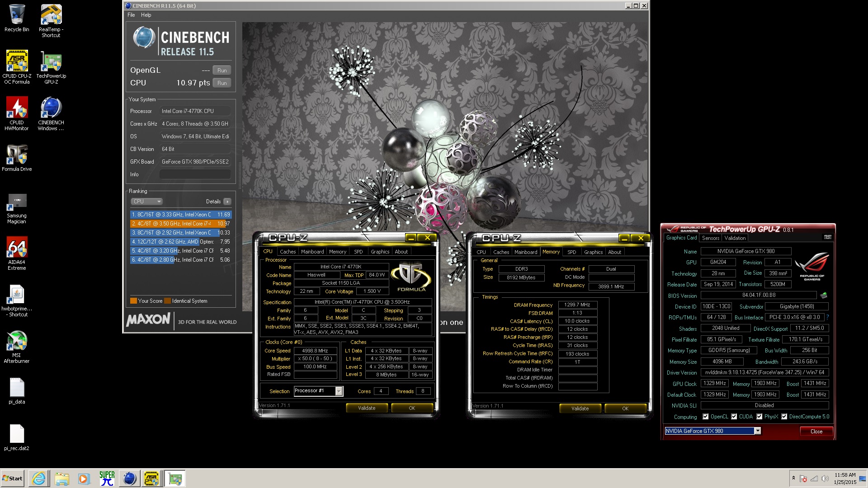Select ranking row 6 Intel Core i7 5.06

181,260
